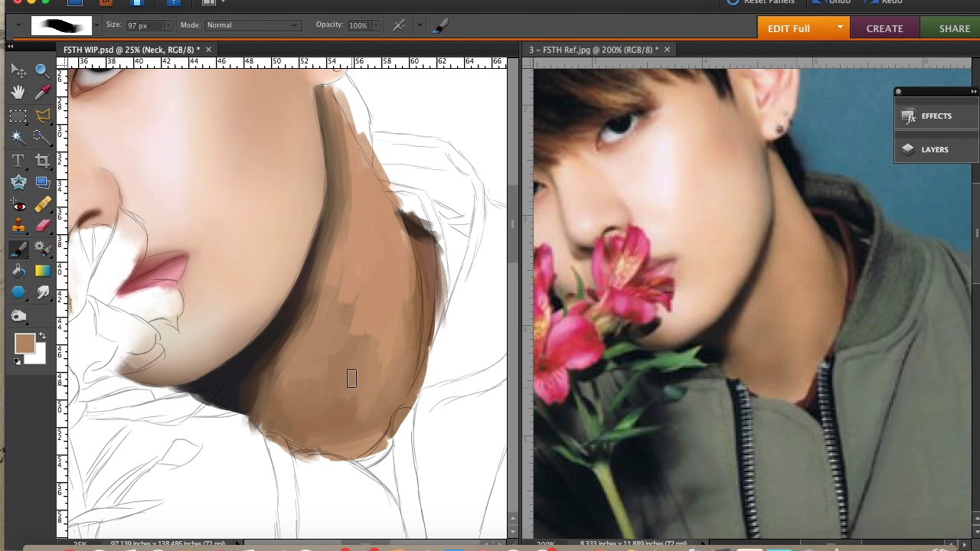The image size is (980, 551).
Task: Open the Mode Normal blend dropdown
Action: point(252,25)
